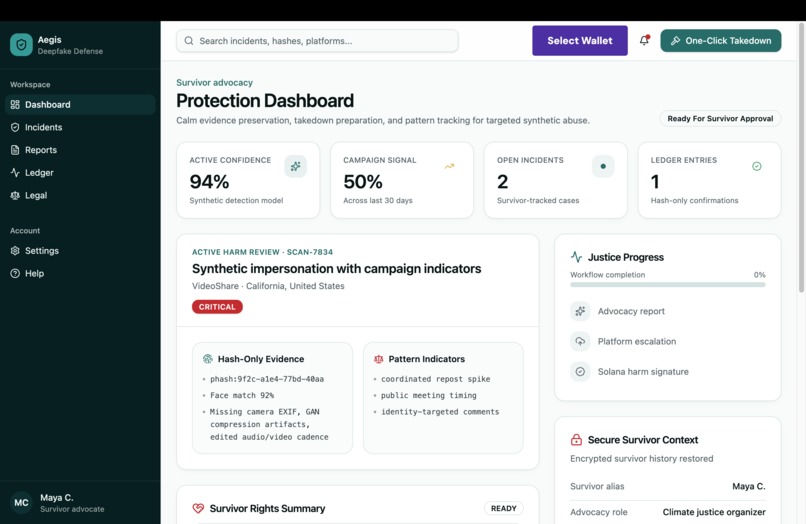Open notifications via the bell icon
Viewport: 806px width, 524px height.
[644, 40]
